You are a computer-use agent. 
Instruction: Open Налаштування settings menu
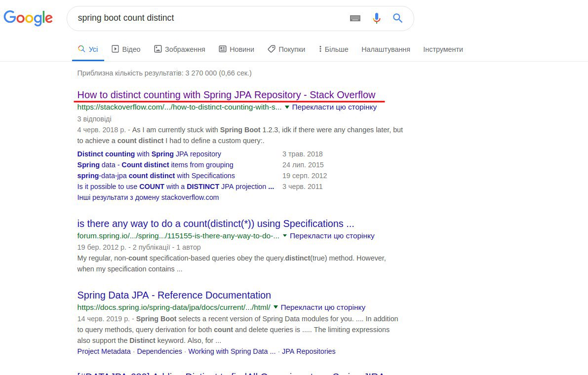point(386,49)
